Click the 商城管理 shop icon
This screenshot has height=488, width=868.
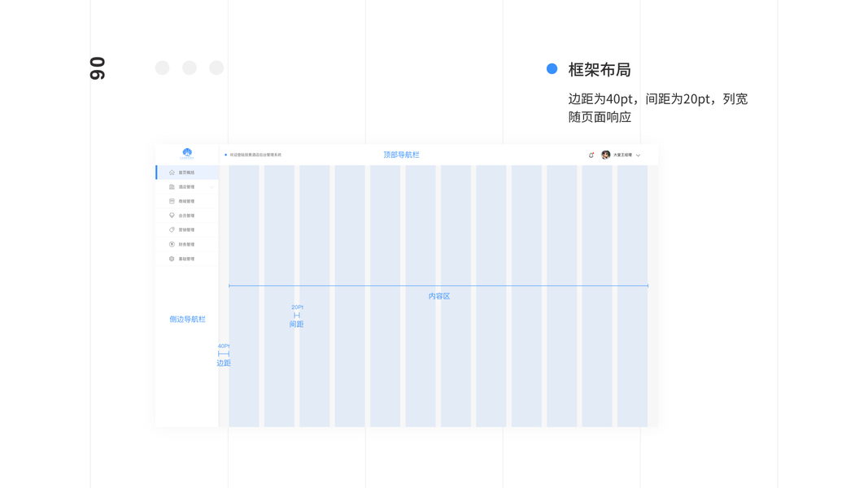tap(172, 202)
